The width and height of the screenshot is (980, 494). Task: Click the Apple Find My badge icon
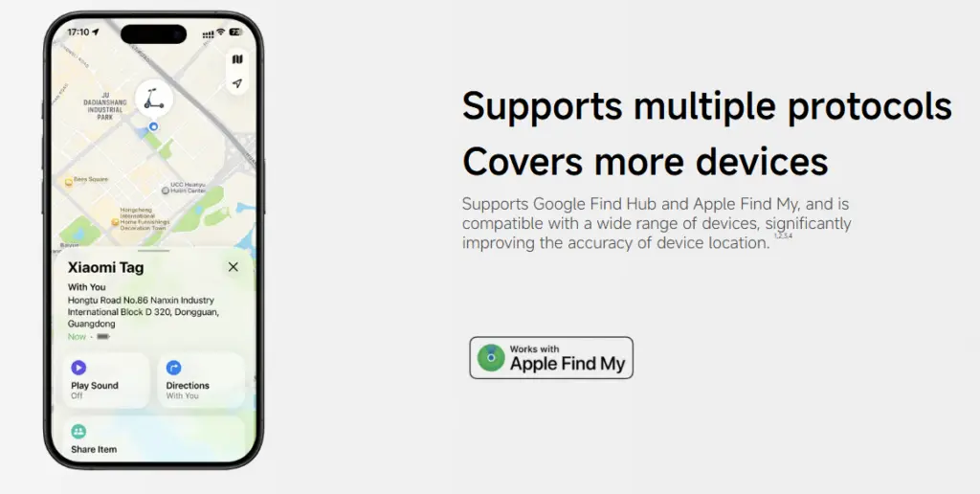pyautogui.click(x=491, y=358)
